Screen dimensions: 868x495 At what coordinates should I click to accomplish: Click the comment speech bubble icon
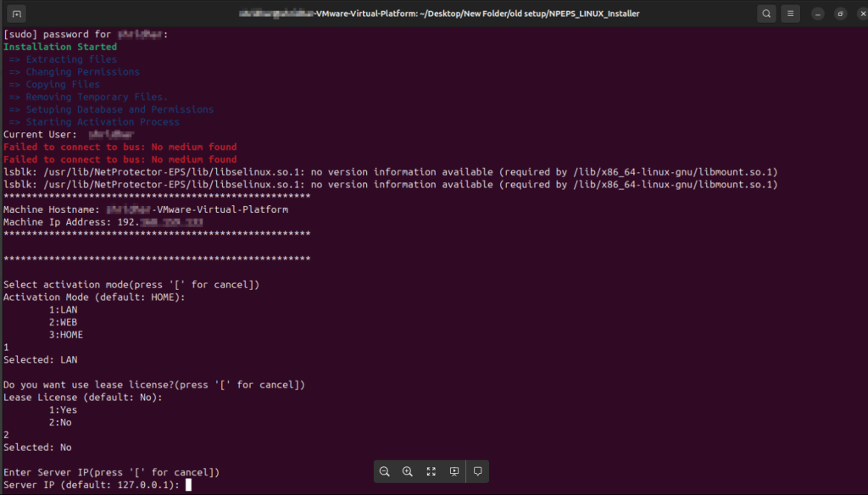tap(477, 471)
